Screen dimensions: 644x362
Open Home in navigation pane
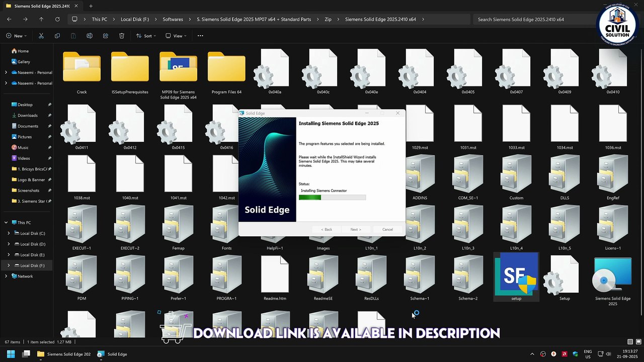(x=23, y=51)
